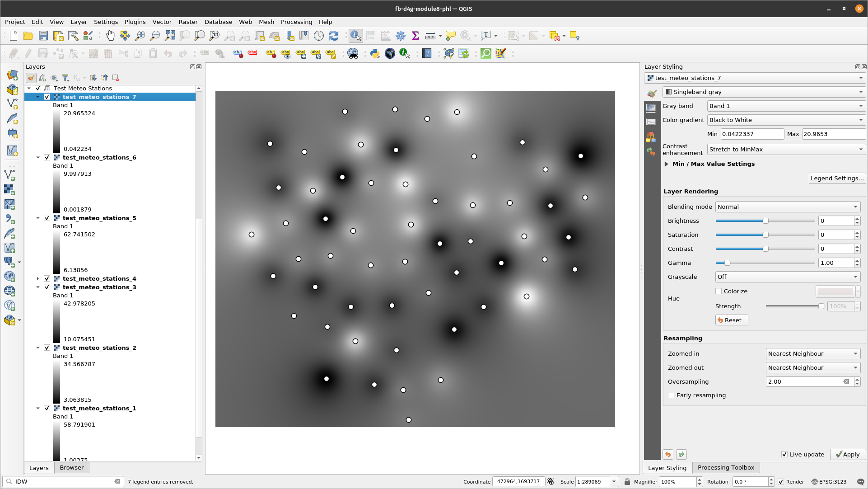Enable Colorize checkbox in Layer Styling

[x=719, y=291]
